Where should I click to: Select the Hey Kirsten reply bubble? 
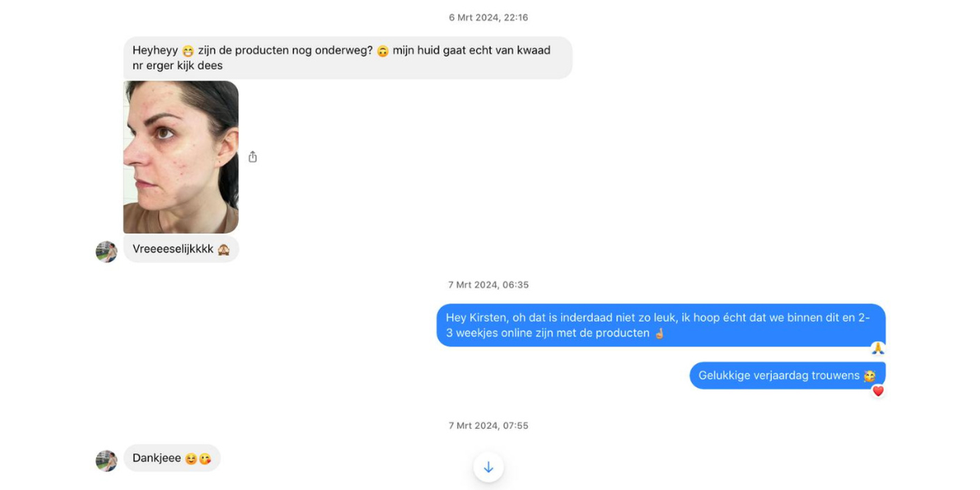661,325
